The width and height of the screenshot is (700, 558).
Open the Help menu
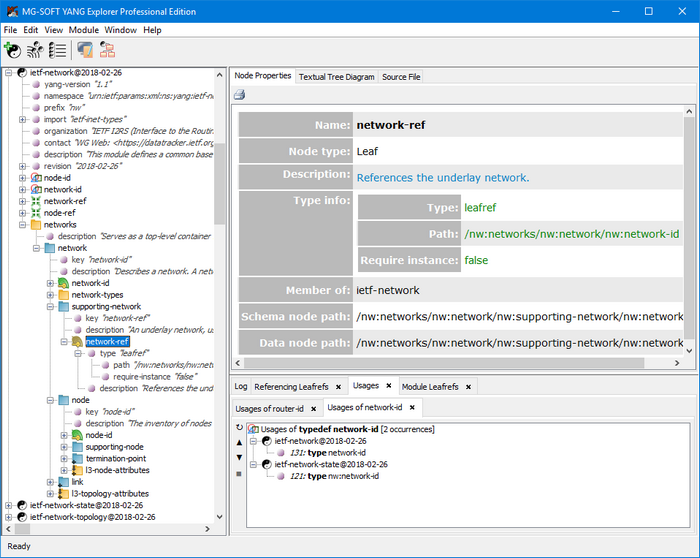pyautogui.click(x=152, y=30)
